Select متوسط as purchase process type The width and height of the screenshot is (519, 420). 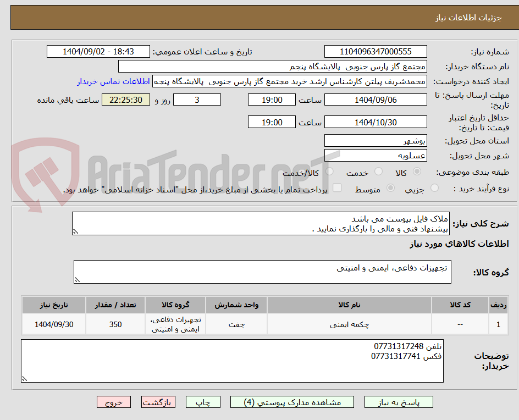click(x=391, y=187)
